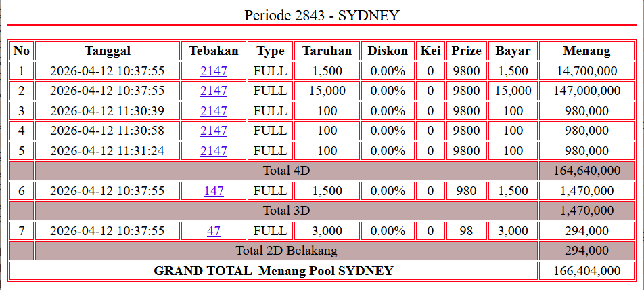Screen dimensions: 644x290
Task: Click the 147 guess link
Action: (x=214, y=191)
